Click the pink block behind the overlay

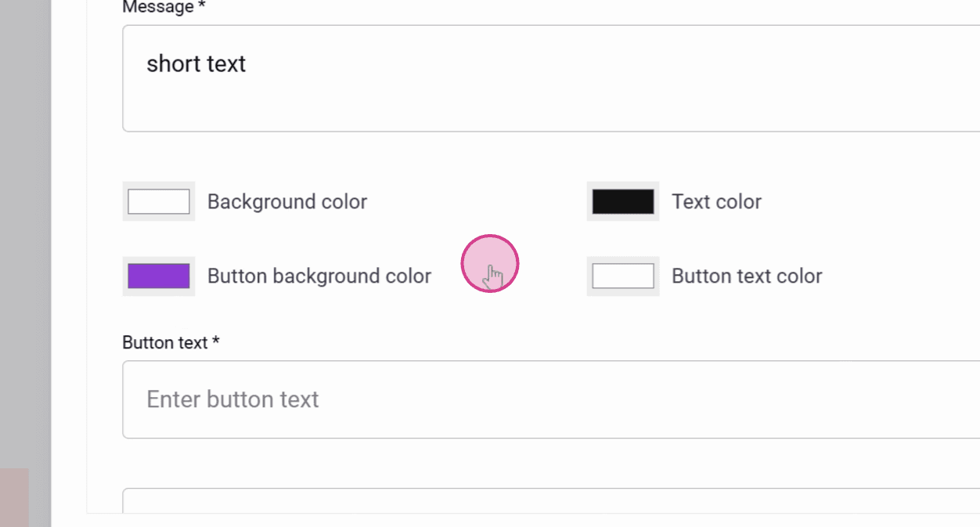point(14,497)
